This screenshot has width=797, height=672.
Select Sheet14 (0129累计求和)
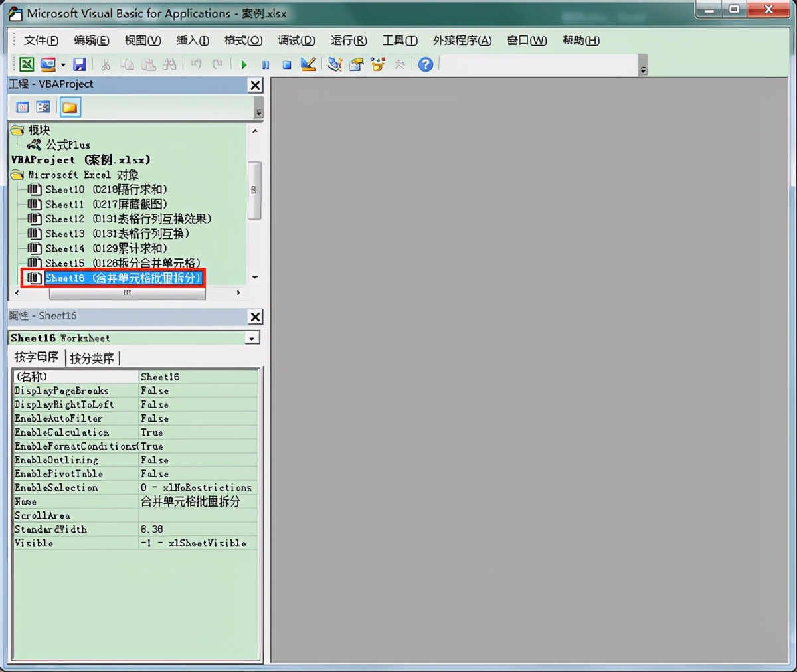point(106,248)
